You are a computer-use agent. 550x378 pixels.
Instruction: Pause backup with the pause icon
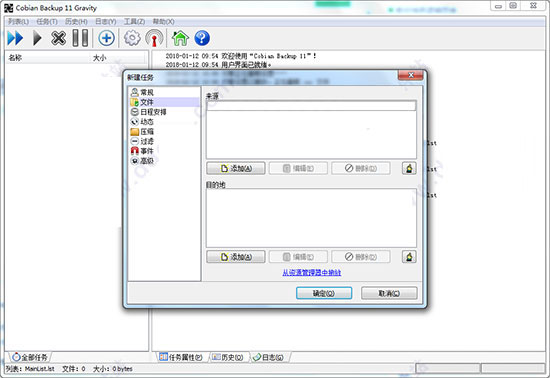coord(80,38)
